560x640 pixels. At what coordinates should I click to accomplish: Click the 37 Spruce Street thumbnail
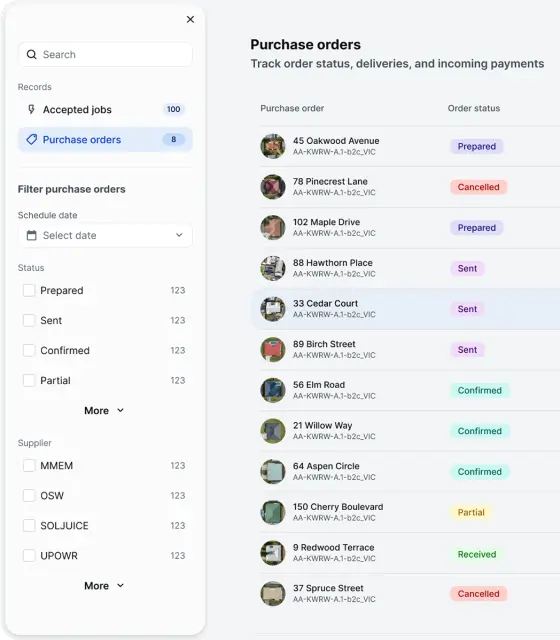tap(273, 593)
